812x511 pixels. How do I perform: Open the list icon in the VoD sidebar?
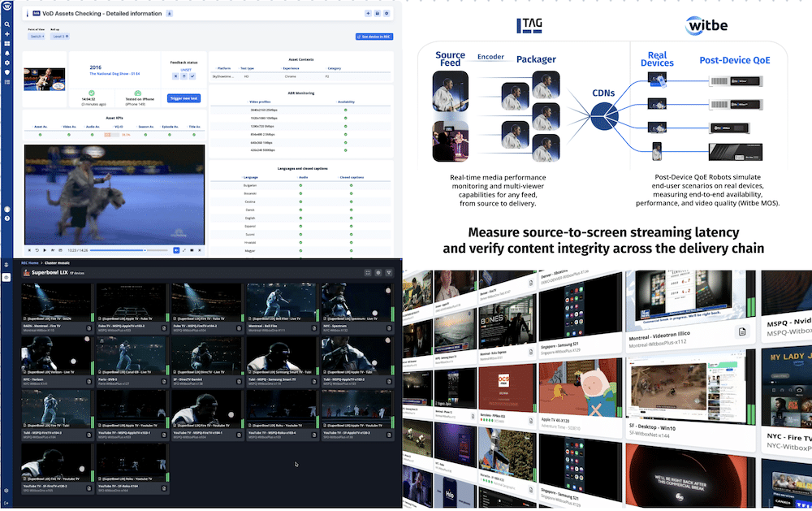pos(7,82)
